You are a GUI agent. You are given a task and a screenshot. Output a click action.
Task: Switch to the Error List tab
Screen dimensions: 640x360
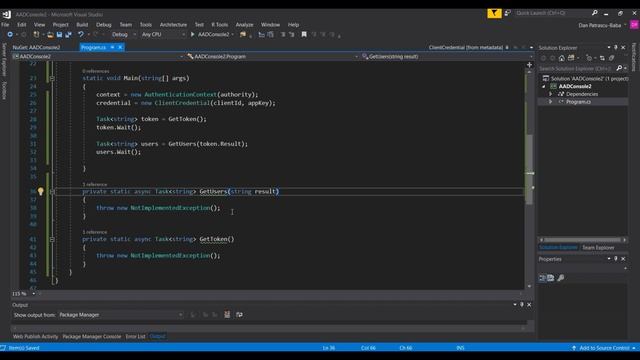point(136,336)
